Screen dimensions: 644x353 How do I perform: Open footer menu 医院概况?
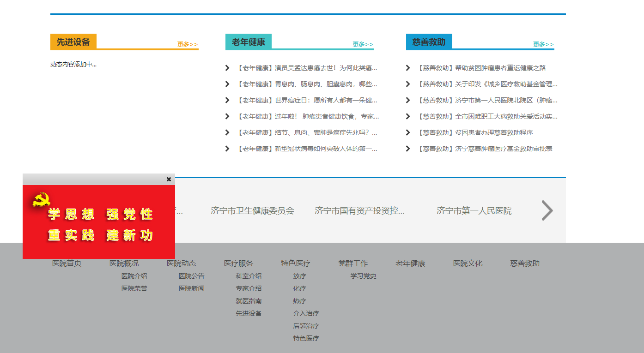coord(124,263)
